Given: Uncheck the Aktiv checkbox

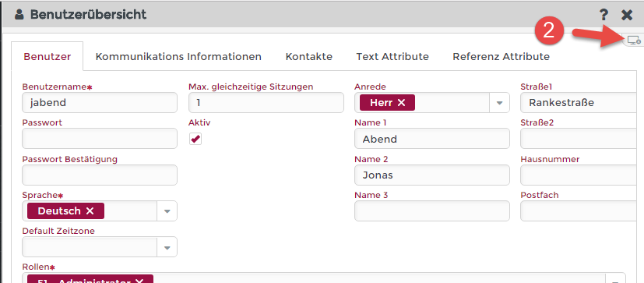Looking at the screenshot, I should pyautogui.click(x=195, y=139).
